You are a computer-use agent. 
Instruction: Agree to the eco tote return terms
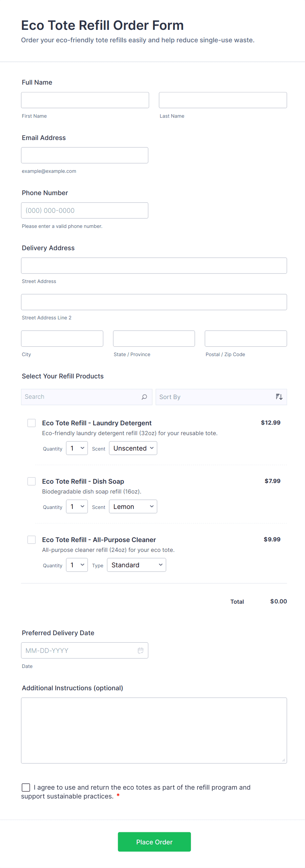[x=26, y=787]
